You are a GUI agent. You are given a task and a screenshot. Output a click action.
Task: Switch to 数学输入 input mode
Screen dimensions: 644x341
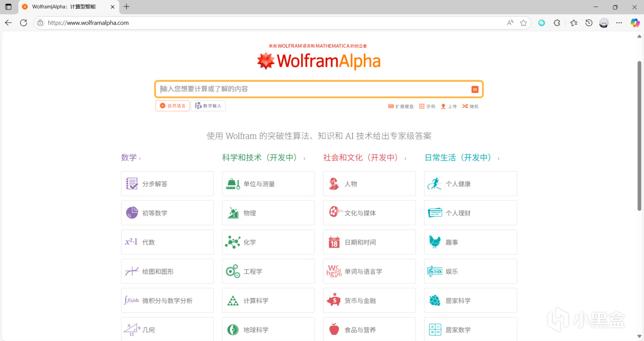tap(208, 106)
